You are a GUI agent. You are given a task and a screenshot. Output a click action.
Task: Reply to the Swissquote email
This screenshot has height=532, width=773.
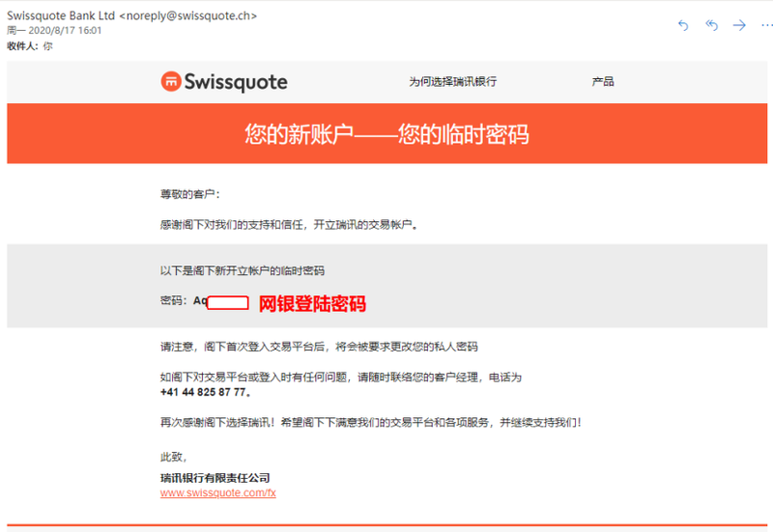coord(683,25)
